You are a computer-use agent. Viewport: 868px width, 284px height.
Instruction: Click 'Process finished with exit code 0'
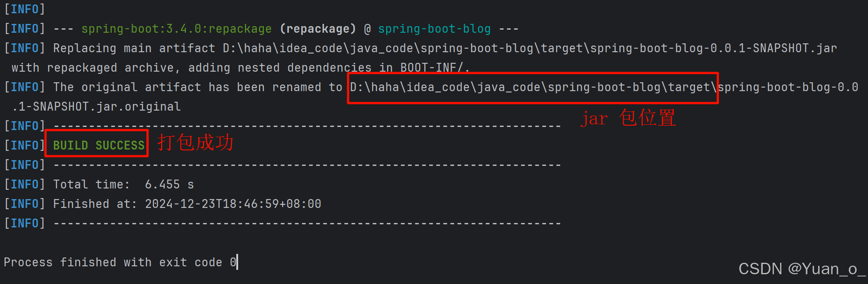tap(120, 262)
